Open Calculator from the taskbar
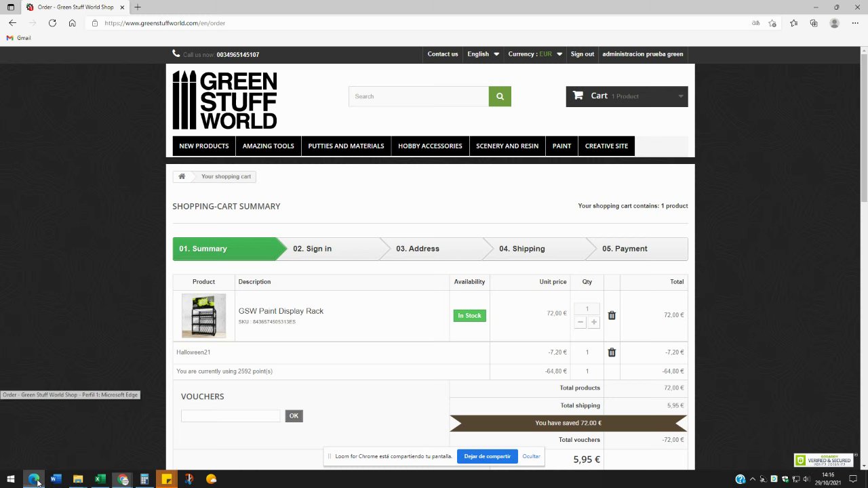The image size is (868, 488). point(144,479)
